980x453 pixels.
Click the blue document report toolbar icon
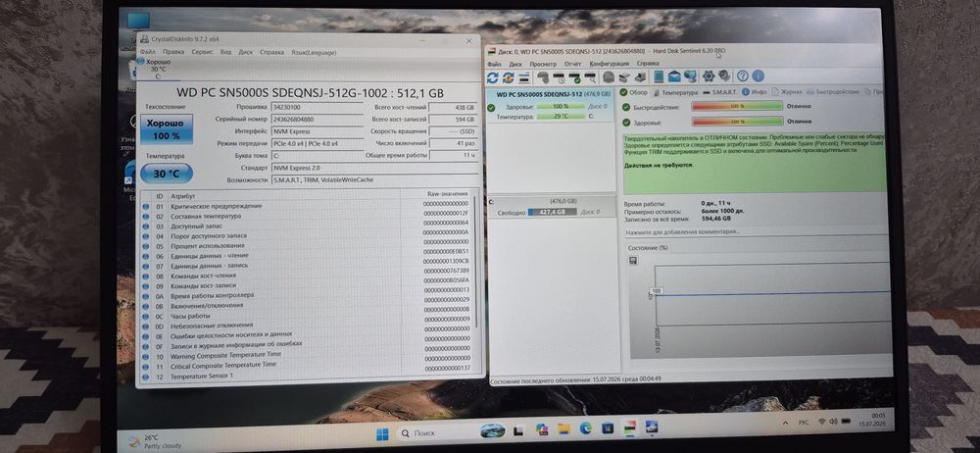point(659,76)
